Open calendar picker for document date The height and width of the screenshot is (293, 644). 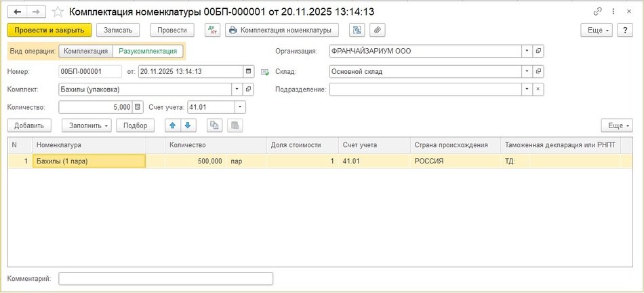(248, 71)
